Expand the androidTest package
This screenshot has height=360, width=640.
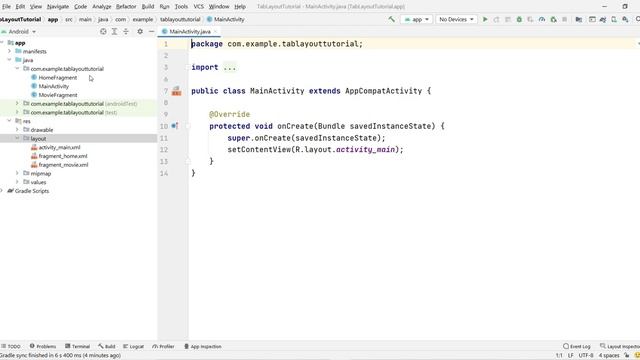[x=17, y=104]
